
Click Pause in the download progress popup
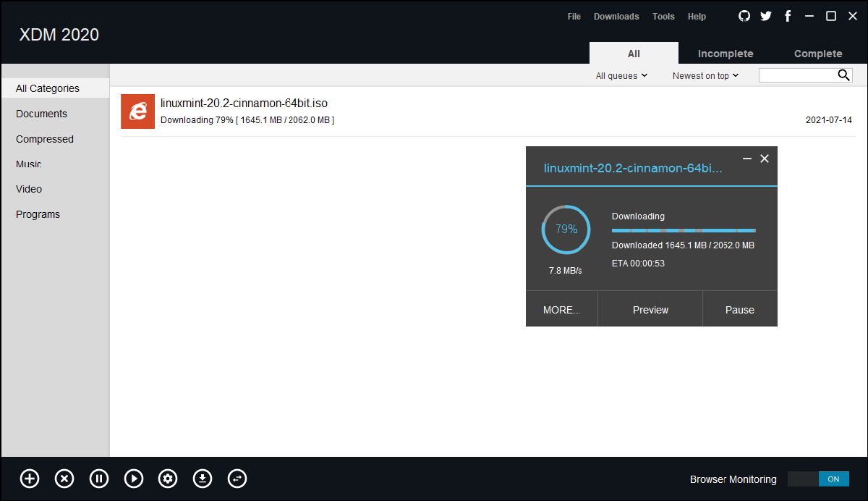tap(739, 310)
